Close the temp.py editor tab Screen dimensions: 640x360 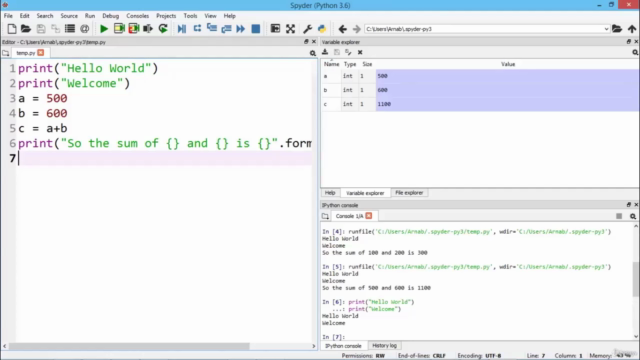coord(41,53)
